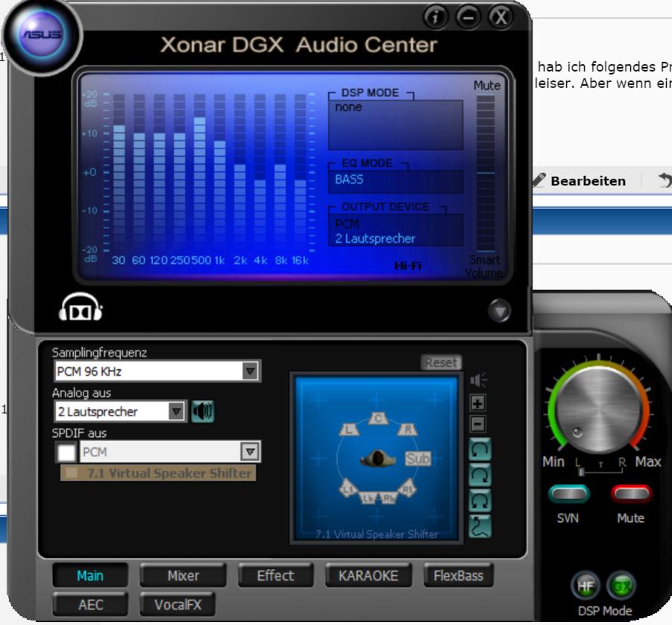Toggle the SVN button
Image resolution: width=672 pixels, height=625 pixels.
pyautogui.click(x=569, y=494)
